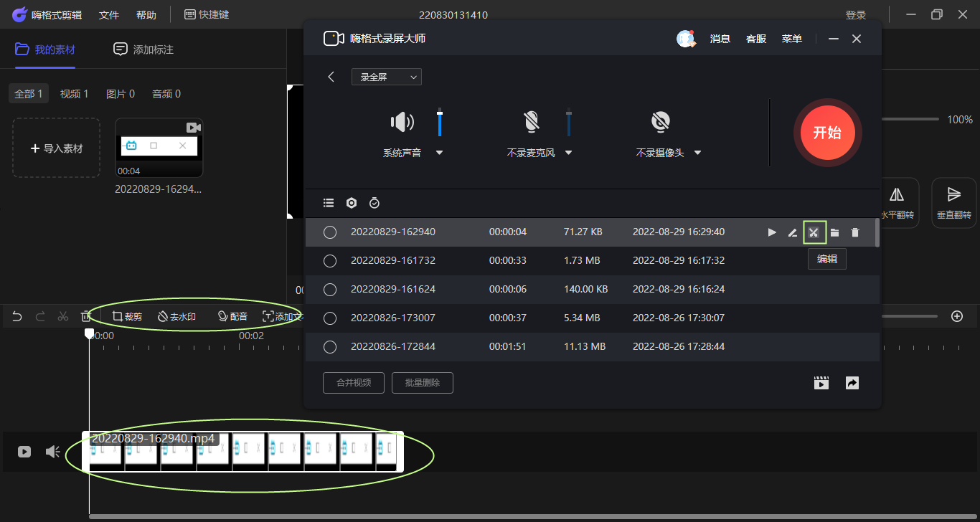Click the 批量删除 button
980x522 pixels.
(x=423, y=383)
